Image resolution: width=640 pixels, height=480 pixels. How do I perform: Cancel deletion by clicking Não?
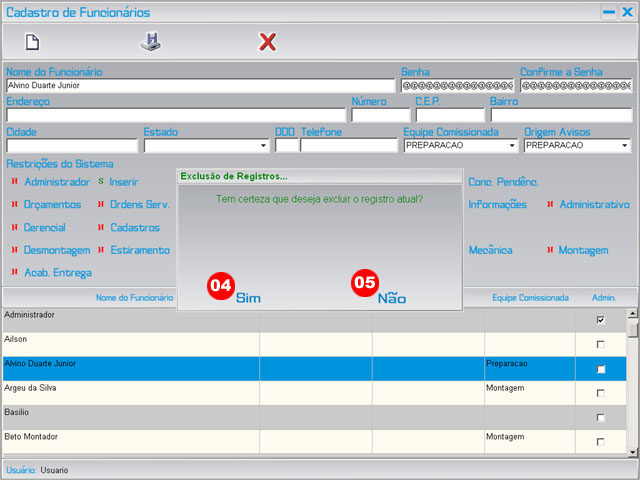[392, 298]
